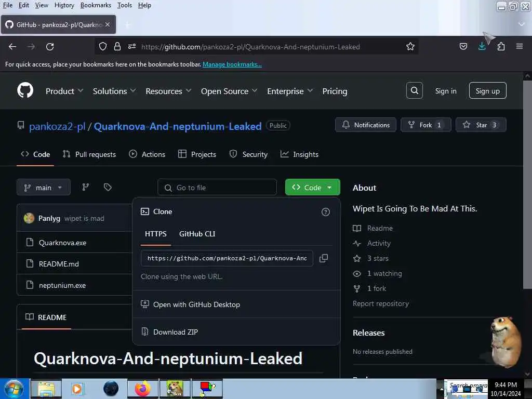This screenshot has height=399, width=532.
Task: Expand Resources menu dropdown
Action: click(168, 91)
